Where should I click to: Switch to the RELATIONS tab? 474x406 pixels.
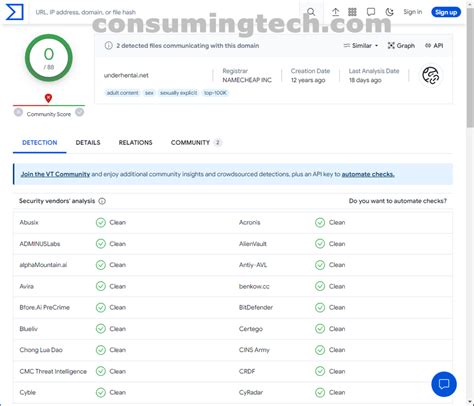click(136, 142)
